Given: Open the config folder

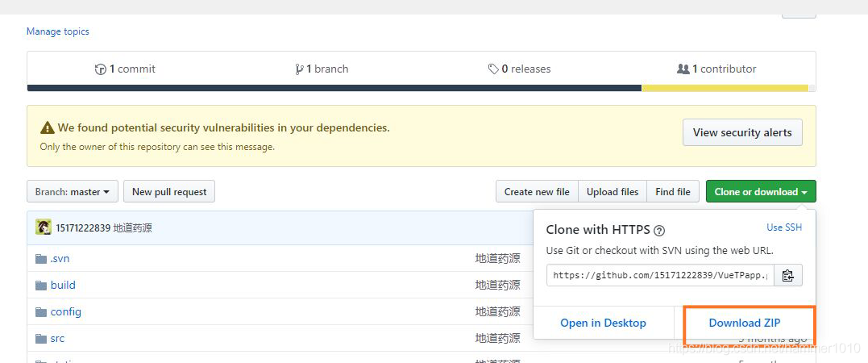Looking at the screenshot, I should [66, 312].
